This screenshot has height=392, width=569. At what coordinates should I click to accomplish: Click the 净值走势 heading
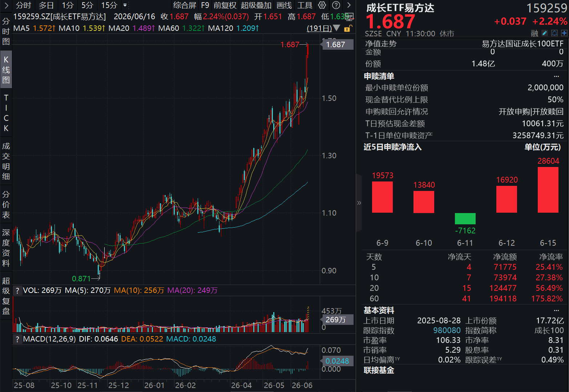381,44
